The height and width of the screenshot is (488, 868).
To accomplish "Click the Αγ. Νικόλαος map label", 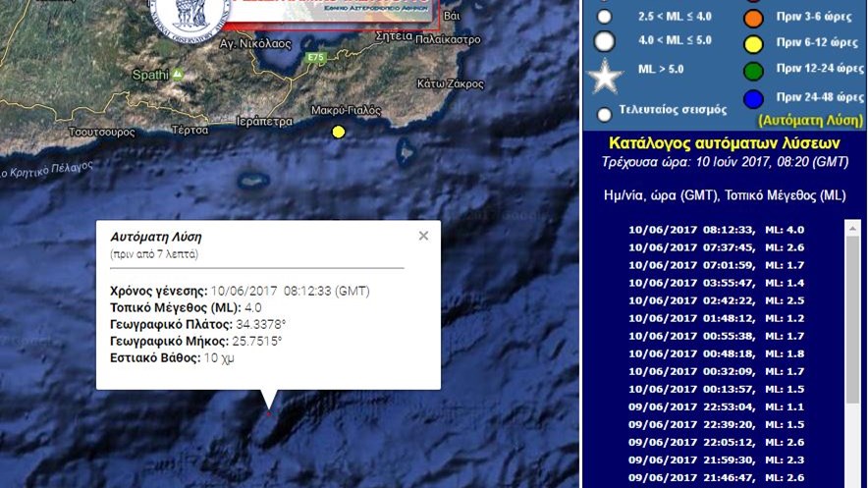I will coord(255,44).
